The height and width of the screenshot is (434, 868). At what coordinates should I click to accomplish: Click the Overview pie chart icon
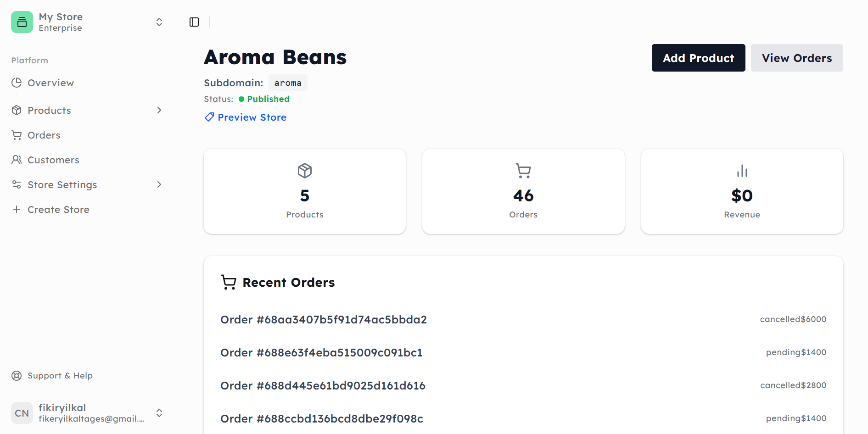pyautogui.click(x=17, y=83)
